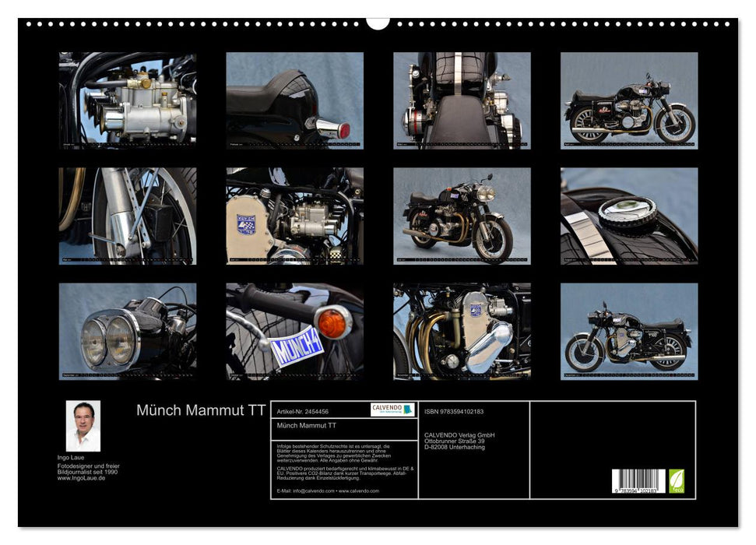Click the carburetor close-up photo

[127, 100]
